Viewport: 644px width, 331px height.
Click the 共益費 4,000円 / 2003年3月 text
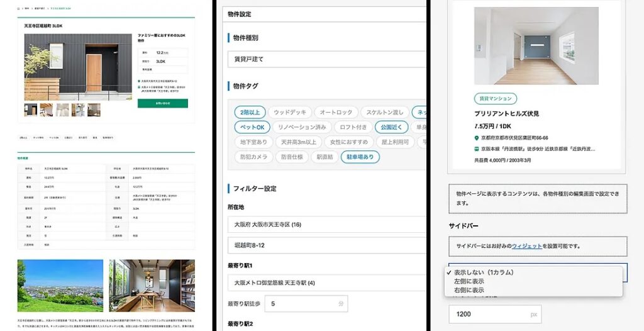tap(502, 160)
